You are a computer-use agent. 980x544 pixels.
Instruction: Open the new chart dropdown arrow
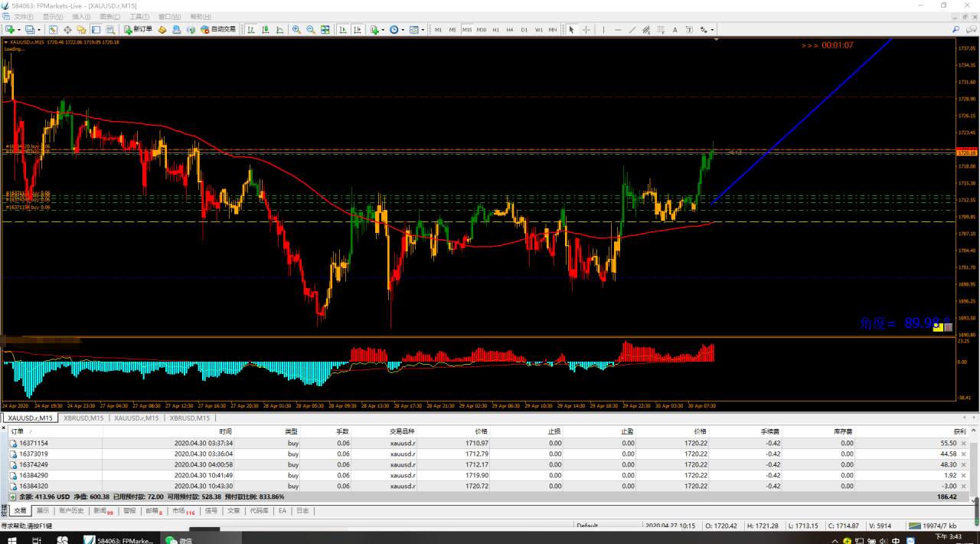point(19,30)
